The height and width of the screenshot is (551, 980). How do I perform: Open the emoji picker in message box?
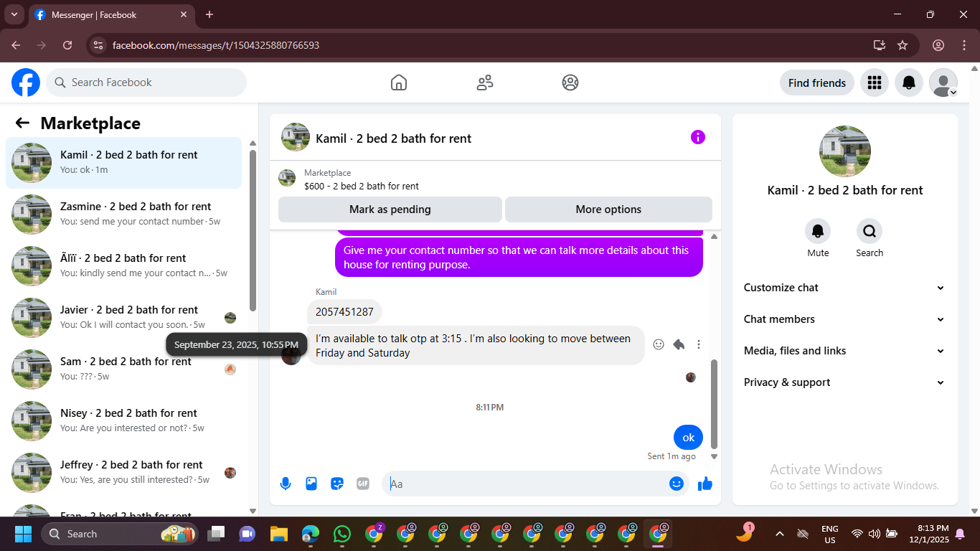(x=676, y=484)
